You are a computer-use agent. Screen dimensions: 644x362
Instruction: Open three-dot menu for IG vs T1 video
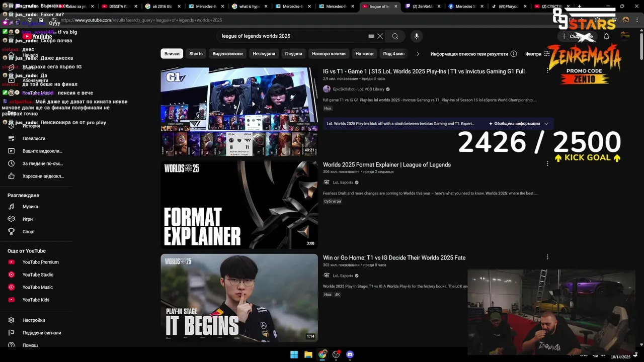[547, 71]
